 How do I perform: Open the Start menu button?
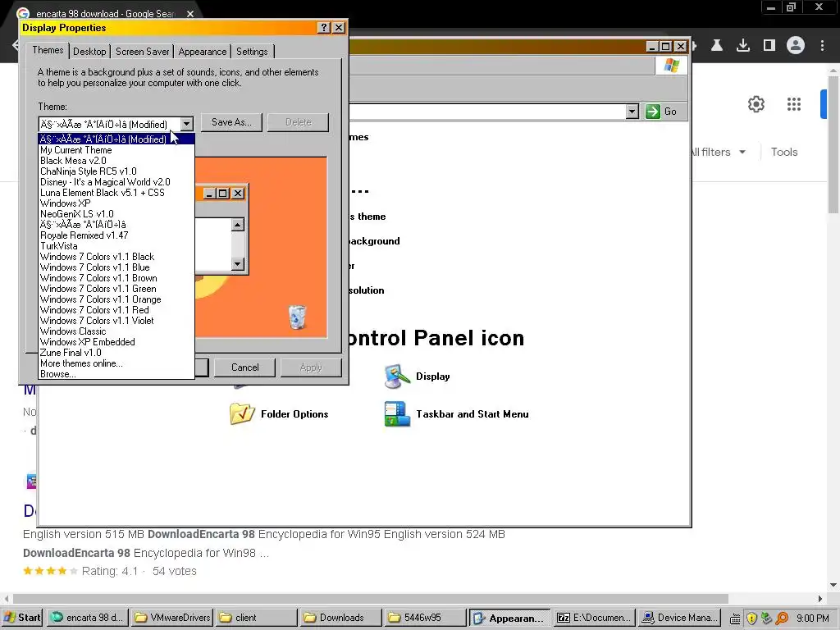point(22,618)
